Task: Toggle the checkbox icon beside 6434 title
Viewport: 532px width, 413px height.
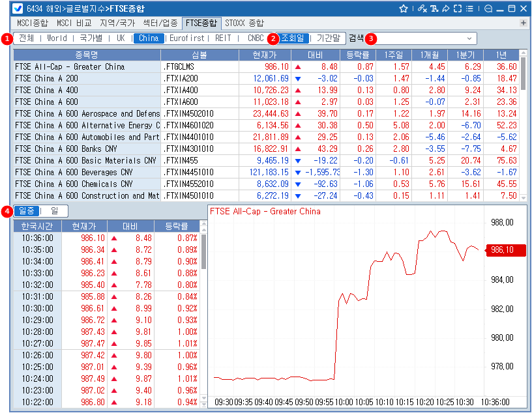Action: coord(18,9)
